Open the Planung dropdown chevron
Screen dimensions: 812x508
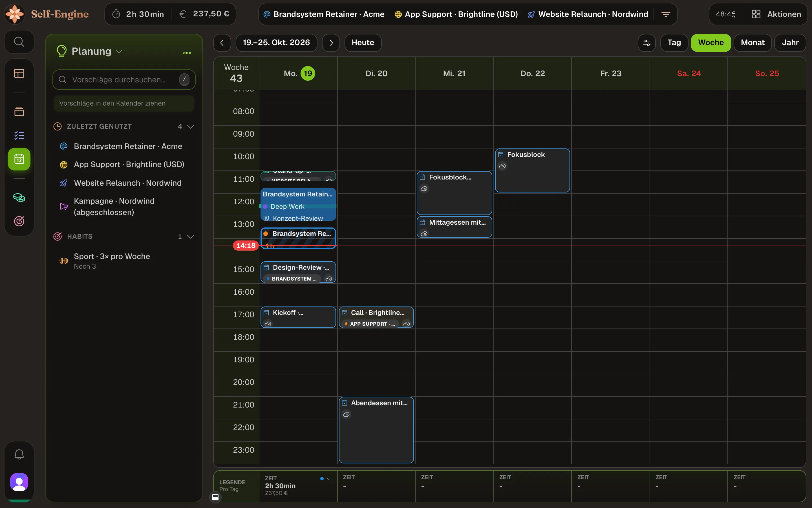point(119,51)
